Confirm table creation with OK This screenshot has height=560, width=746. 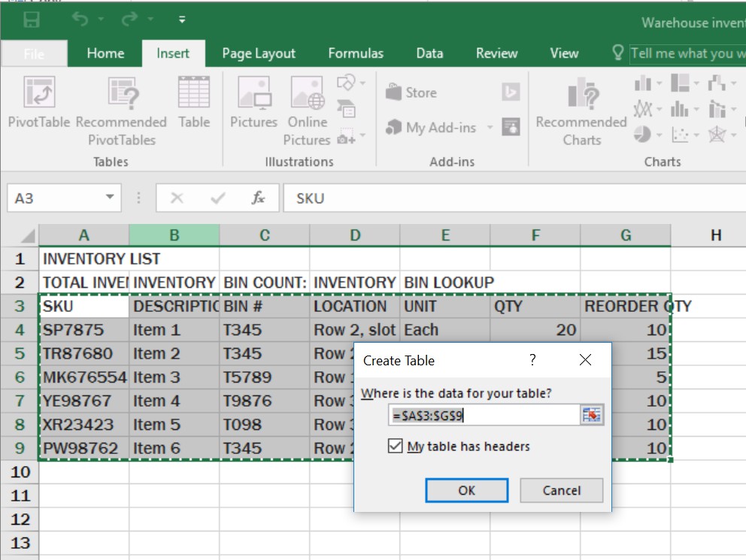pyautogui.click(x=466, y=490)
